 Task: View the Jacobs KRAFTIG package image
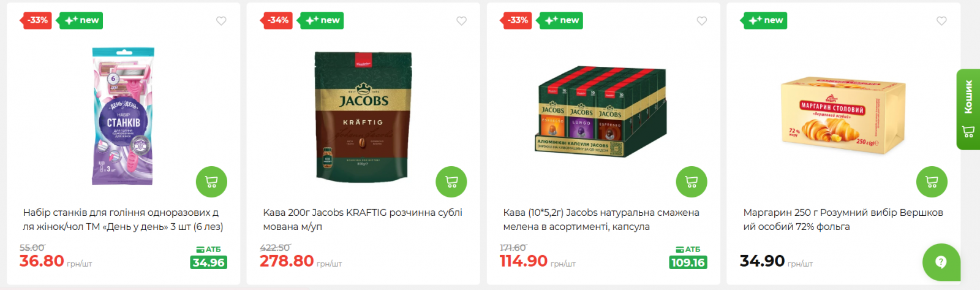tap(363, 116)
